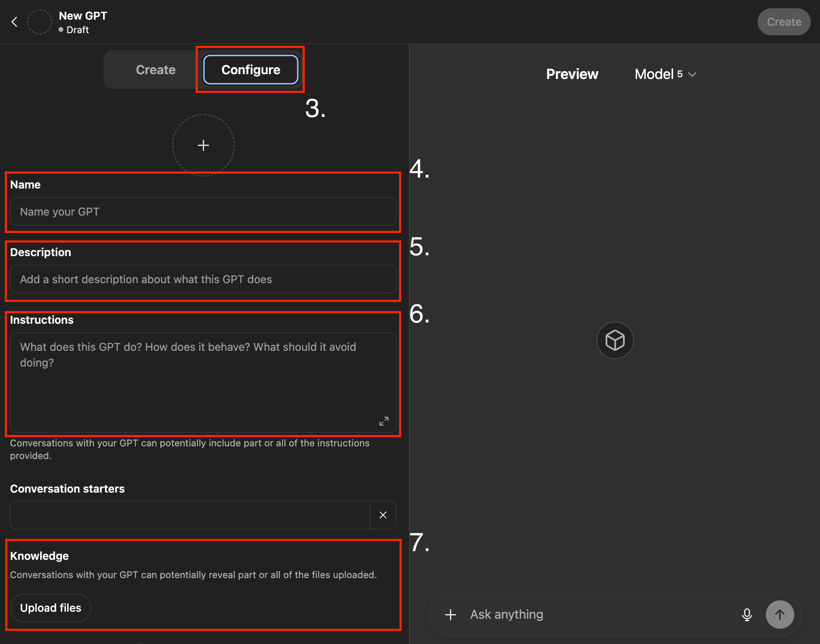Viewport: 820px width, 644px height.
Task: Click into the Description input field
Action: [x=203, y=279]
